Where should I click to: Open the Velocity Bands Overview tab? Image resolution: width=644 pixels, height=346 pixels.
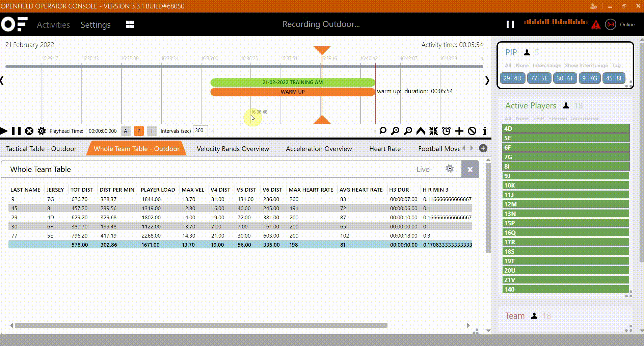tap(233, 149)
